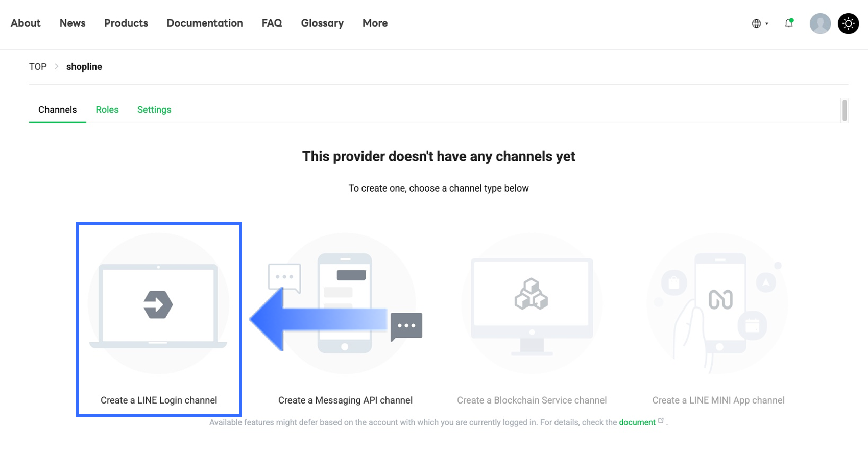Select Create a Blockchain Service channel
868x474 pixels.
[532, 400]
